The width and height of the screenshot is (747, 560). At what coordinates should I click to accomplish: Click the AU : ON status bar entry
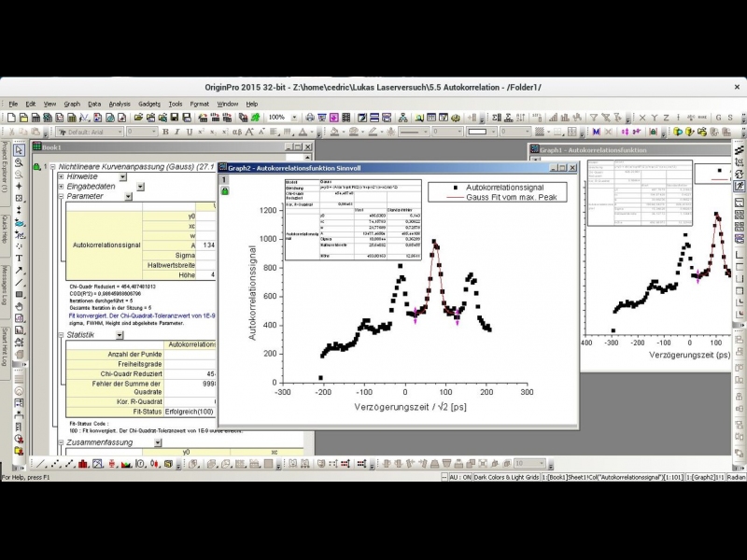[x=459, y=477]
